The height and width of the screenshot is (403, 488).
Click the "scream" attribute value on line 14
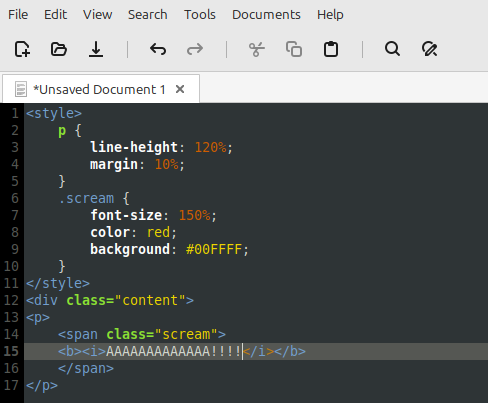[x=186, y=334]
